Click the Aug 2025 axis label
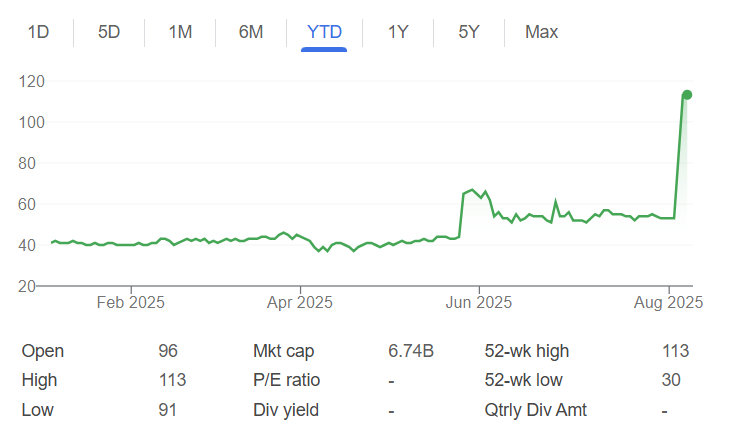The width and height of the screenshot is (742, 432). [666, 302]
